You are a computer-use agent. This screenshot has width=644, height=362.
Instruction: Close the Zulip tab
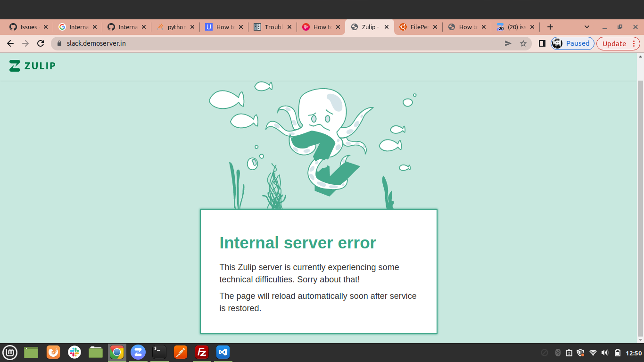(x=387, y=27)
